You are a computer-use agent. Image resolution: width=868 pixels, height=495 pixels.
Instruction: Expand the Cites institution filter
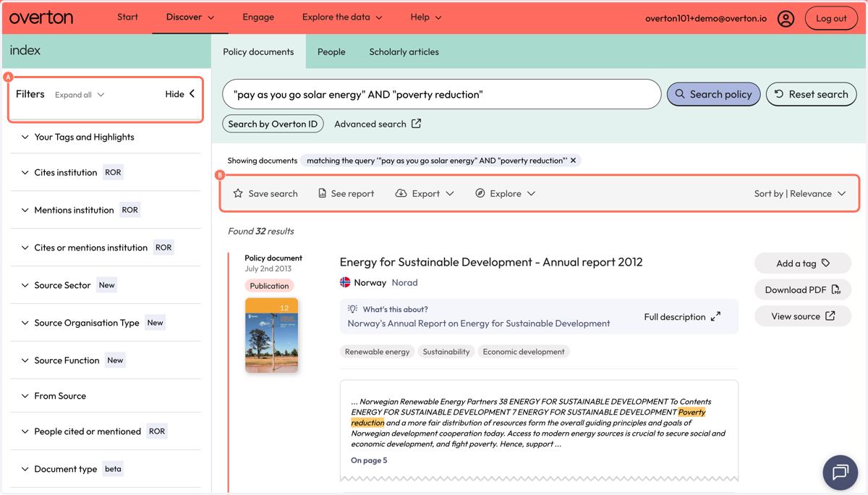(x=106, y=172)
